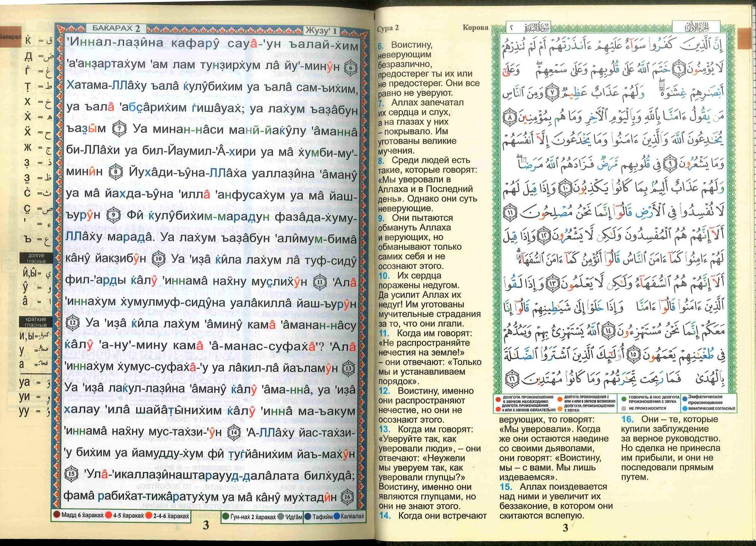
Task: Select the verse 10 medallion in transliteration text
Action: pyautogui.click(x=159, y=258)
